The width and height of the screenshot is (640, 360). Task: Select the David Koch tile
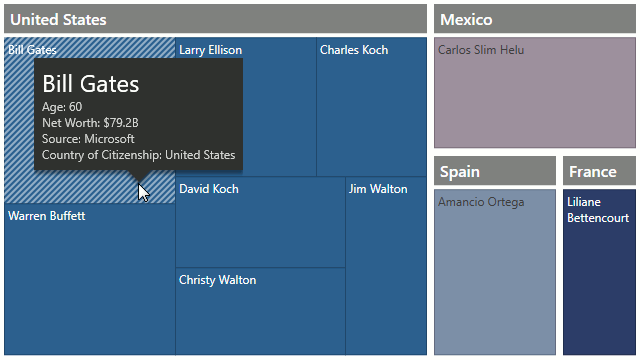point(260,222)
